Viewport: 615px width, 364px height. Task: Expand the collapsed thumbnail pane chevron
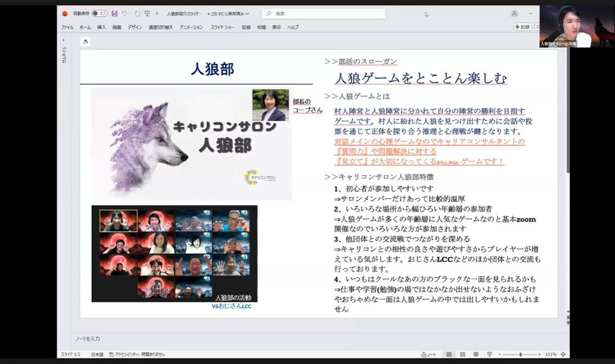[x=63, y=40]
